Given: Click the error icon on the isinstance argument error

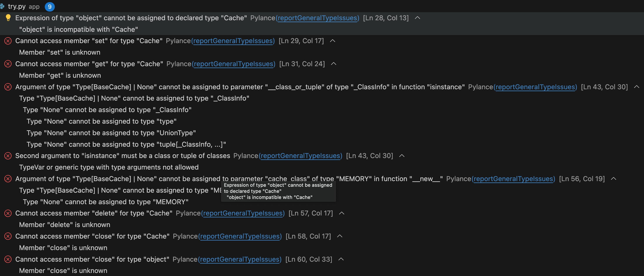Looking at the screenshot, I should click(x=8, y=87).
